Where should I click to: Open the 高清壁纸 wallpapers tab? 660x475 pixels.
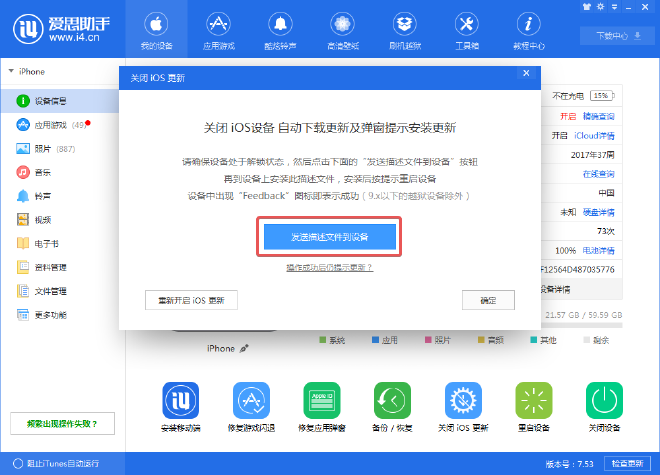[343, 29]
